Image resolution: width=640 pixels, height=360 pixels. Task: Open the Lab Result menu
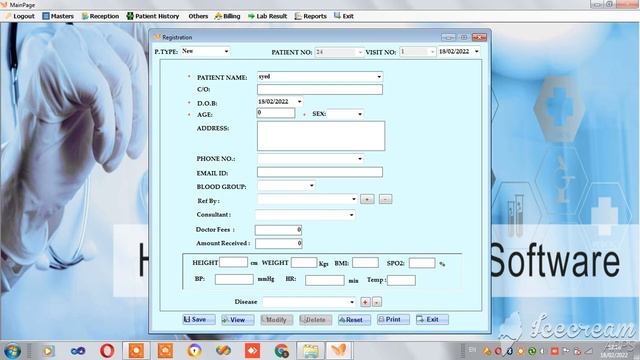[x=267, y=16]
